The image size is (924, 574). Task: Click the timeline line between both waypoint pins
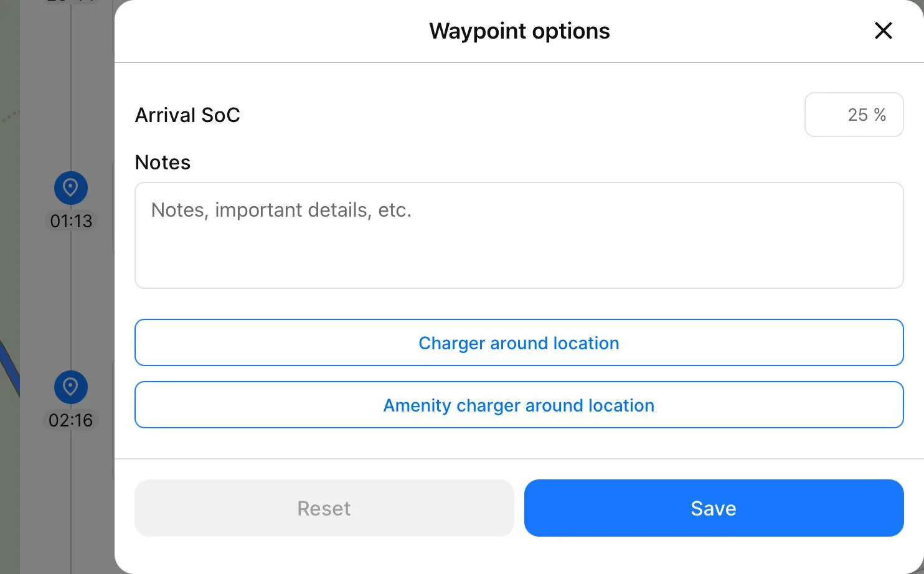coord(71,299)
